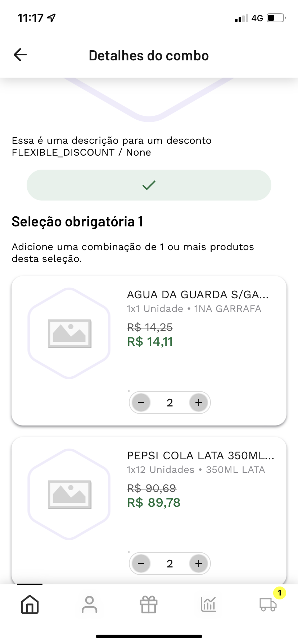Increase PEPSI COLA LATA quantity

click(x=199, y=563)
